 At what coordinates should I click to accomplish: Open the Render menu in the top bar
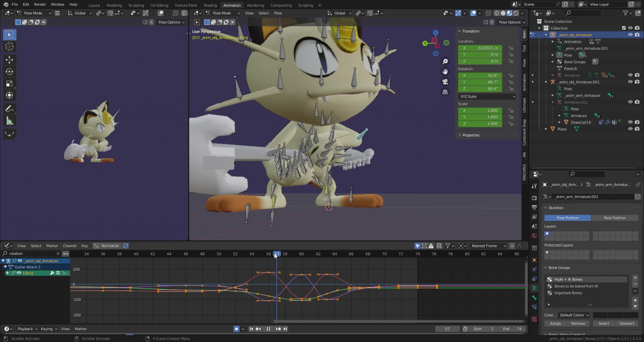(40, 4)
